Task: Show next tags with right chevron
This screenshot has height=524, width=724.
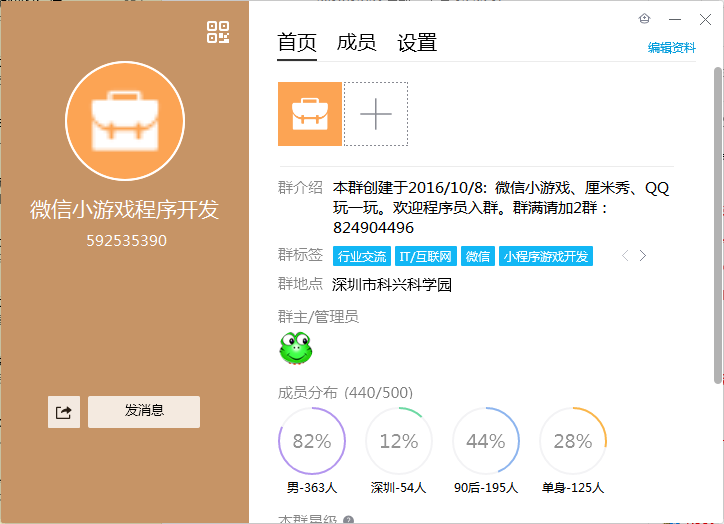Action: [643, 256]
